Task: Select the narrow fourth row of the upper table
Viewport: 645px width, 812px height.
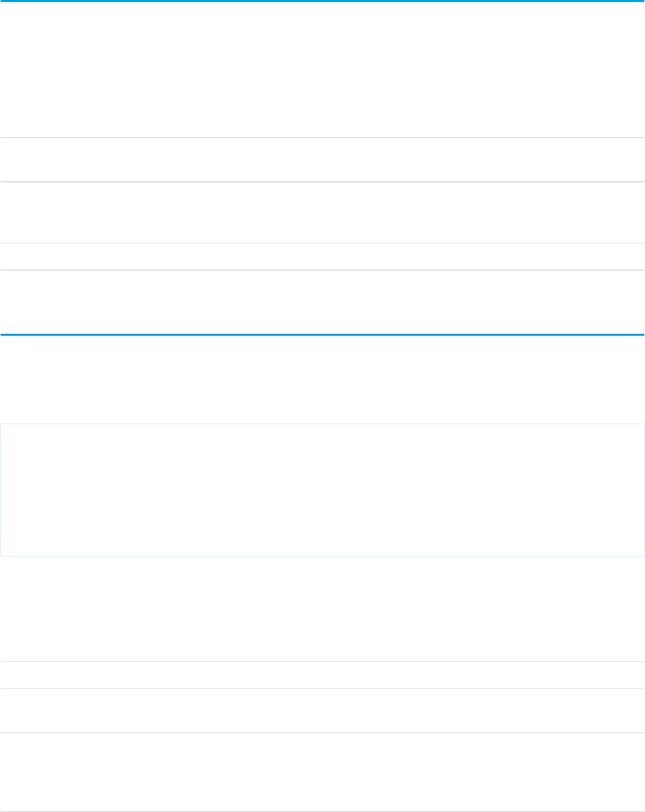Action: pos(322,256)
